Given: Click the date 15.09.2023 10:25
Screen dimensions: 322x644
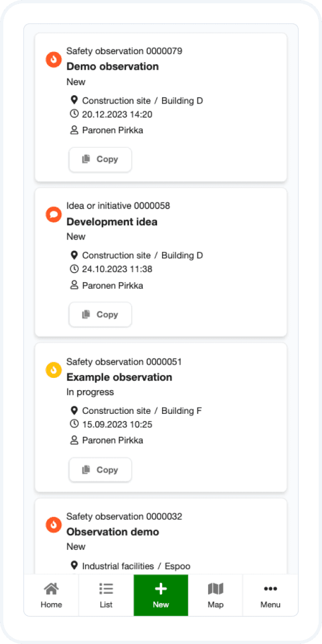Looking at the screenshot, I should pos(117,425).
